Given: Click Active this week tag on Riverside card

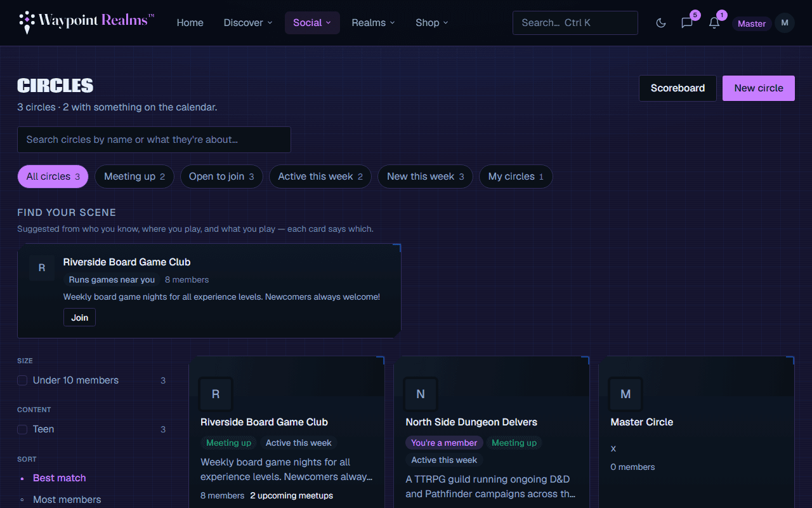Looking at the screenshot, I should click(x=299, y=443).
